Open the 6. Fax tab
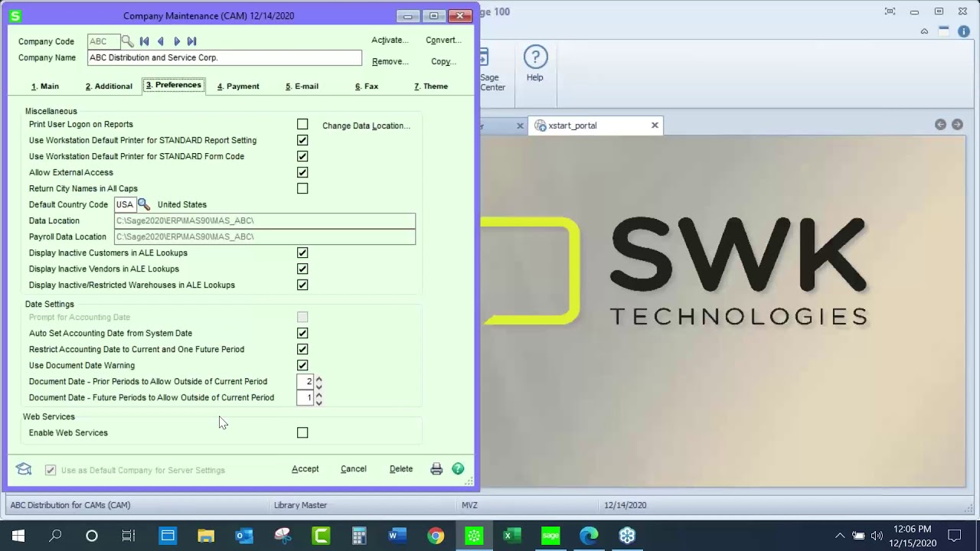The width and height of the screenshot is (980, 551). 367,86
